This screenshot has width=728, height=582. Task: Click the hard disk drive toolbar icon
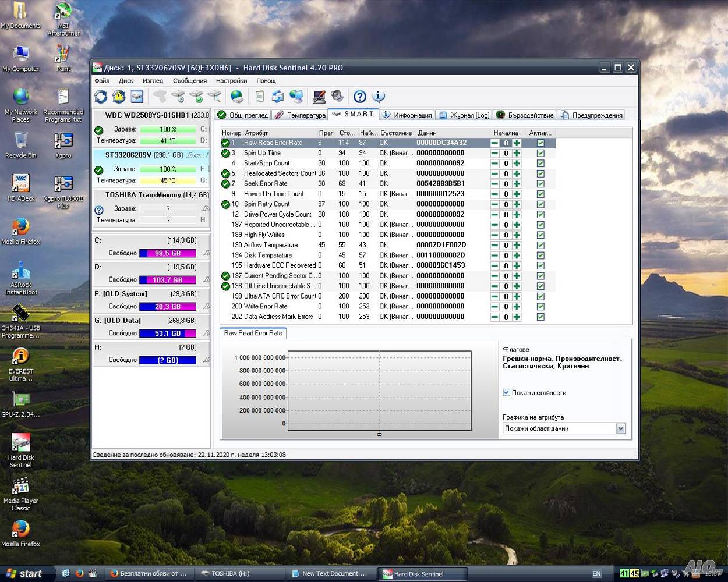point(137,97)
